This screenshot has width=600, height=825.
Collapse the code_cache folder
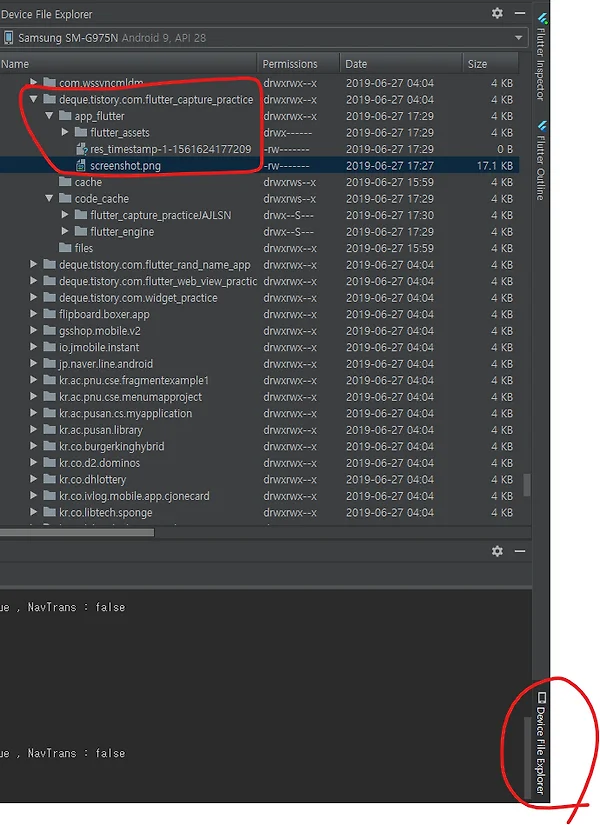(x=49, y=198)
